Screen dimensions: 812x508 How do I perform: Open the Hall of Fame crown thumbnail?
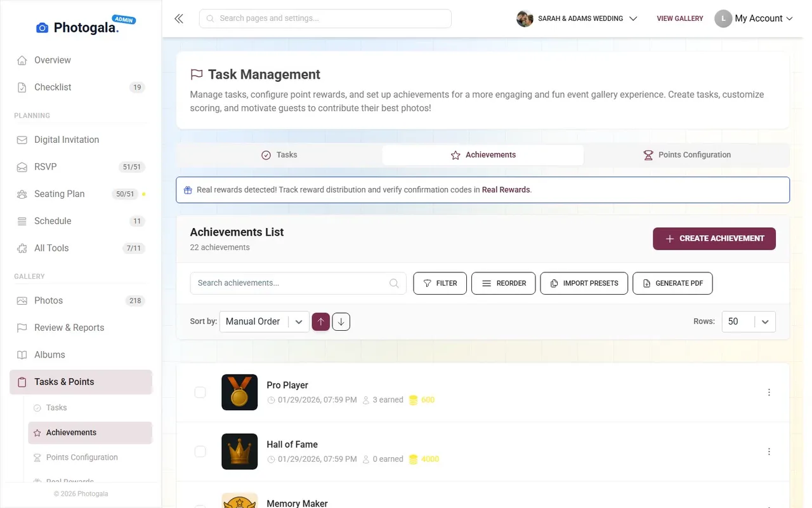[x=240, y=451]
